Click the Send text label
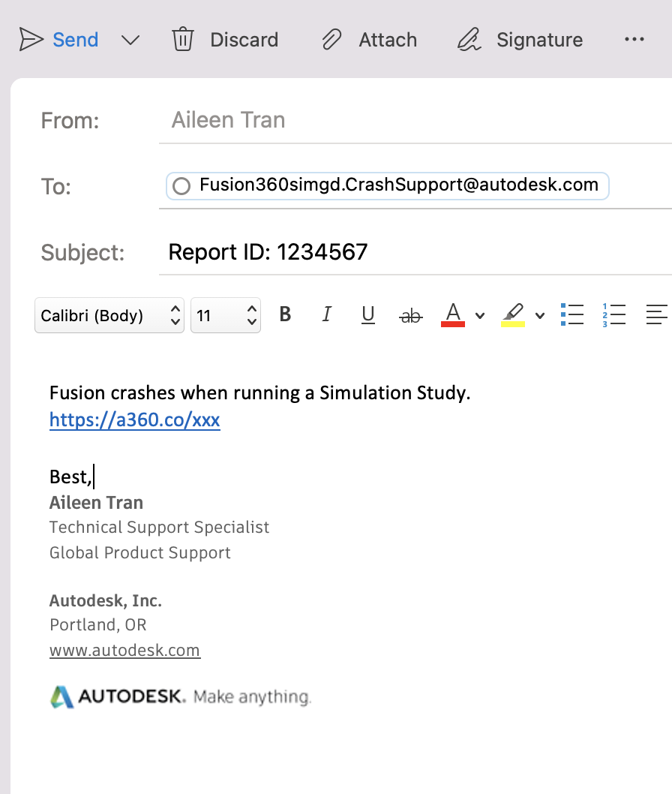This screenshot has width=672, height=794. (x=76, y=40)
